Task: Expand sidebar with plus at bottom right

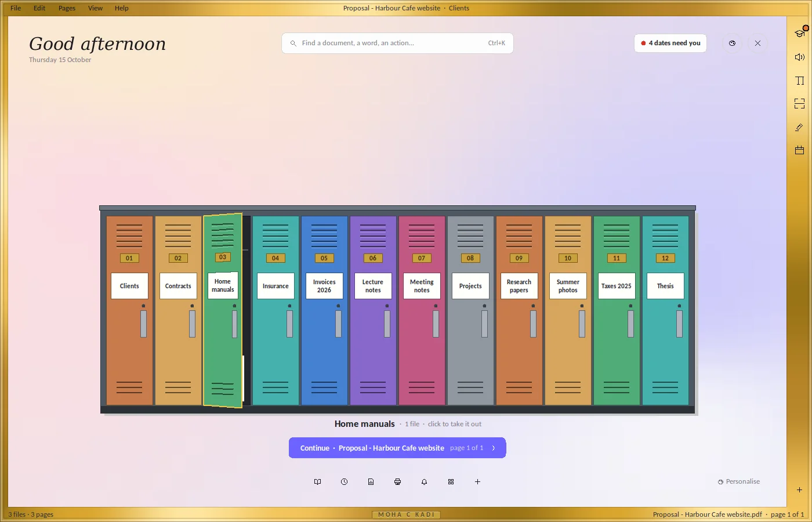Action: point(800,490)
